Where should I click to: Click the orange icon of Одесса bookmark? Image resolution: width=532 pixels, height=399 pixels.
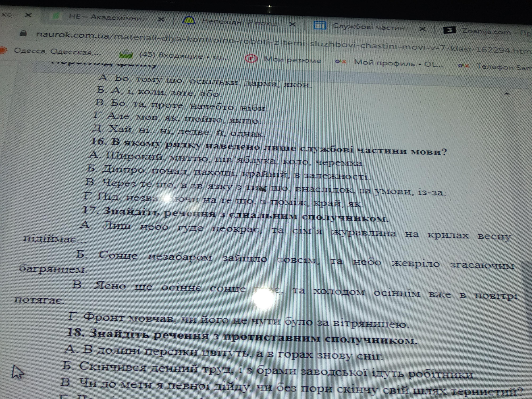tap(3, 50)
